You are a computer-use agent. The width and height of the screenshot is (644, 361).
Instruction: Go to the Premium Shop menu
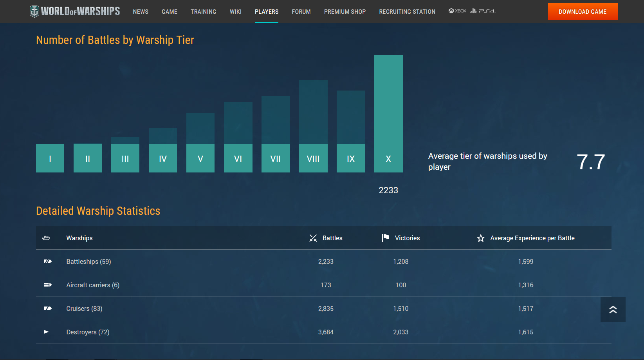(x=345, y=12)
